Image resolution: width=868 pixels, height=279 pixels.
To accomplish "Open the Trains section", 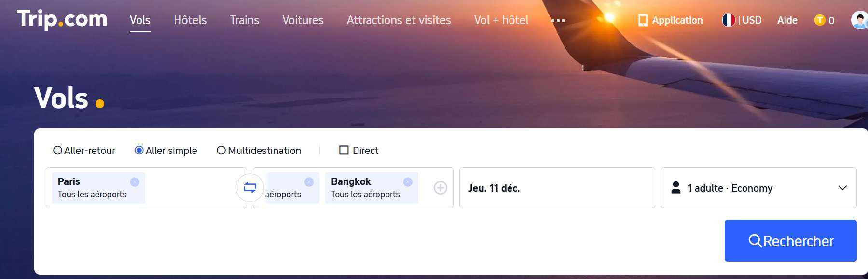I will 245,20.
